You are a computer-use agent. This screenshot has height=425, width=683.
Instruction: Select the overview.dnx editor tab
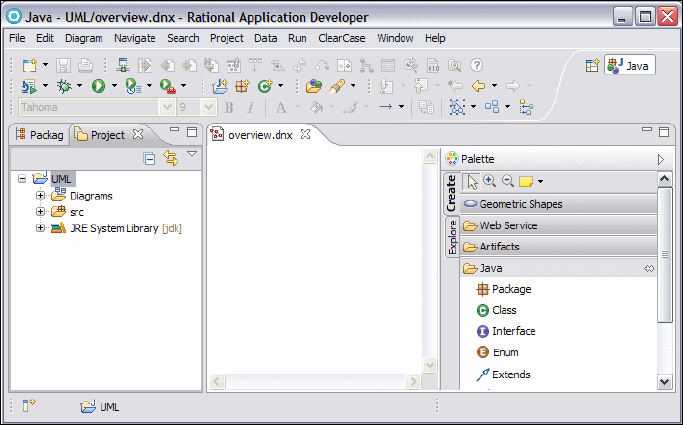[x=260, y=135]
